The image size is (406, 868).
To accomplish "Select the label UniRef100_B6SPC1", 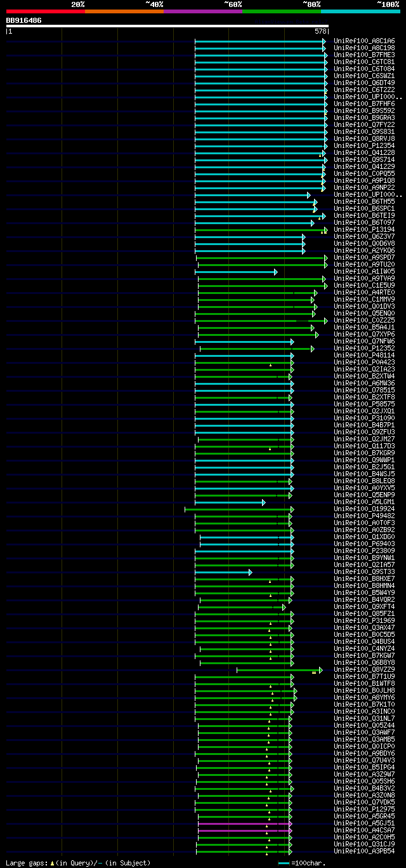I will [x=364, y=208].
